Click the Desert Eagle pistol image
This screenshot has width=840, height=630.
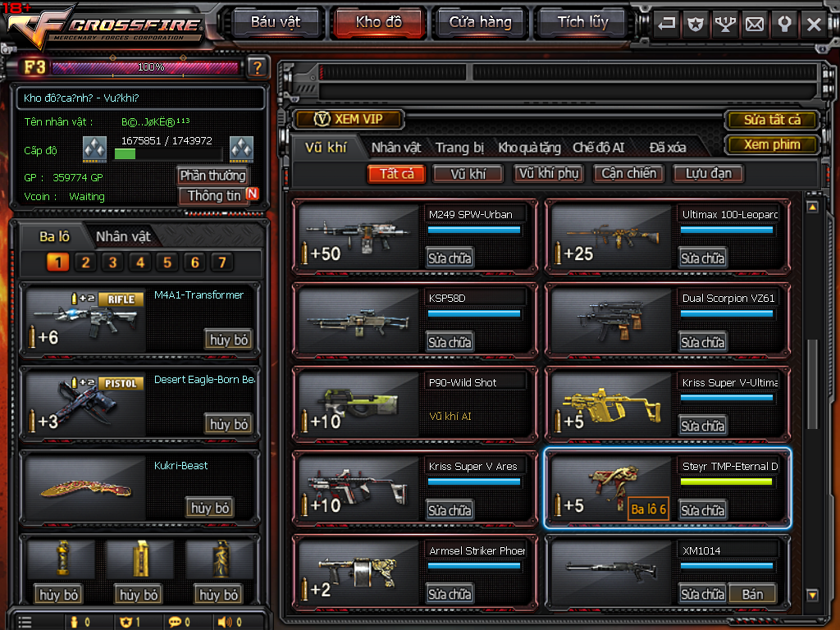[x=85, y=404]
